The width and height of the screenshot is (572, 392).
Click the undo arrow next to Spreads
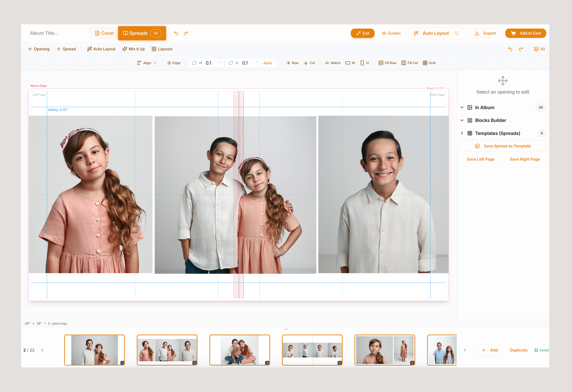click(176, 33)
